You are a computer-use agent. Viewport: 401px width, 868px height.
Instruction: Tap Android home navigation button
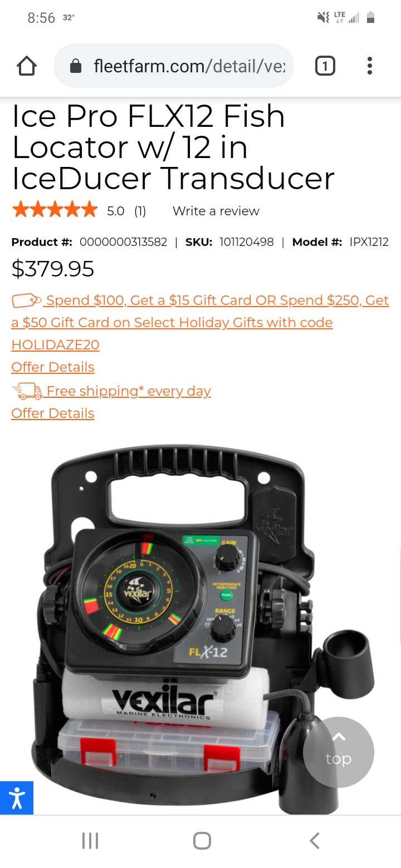click(202, 841)
